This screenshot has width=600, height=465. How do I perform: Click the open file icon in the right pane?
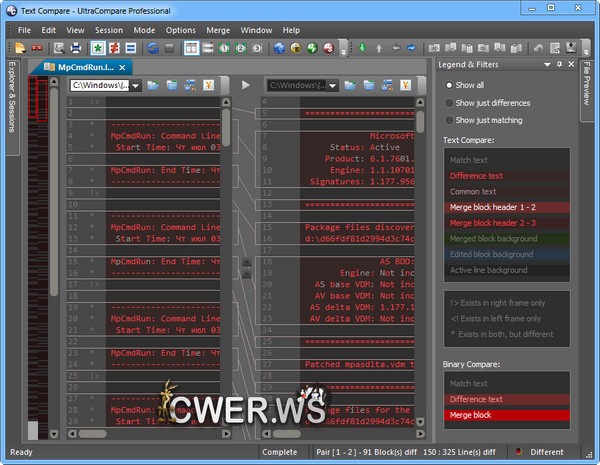pyautogui.click(x=350, y=85)
